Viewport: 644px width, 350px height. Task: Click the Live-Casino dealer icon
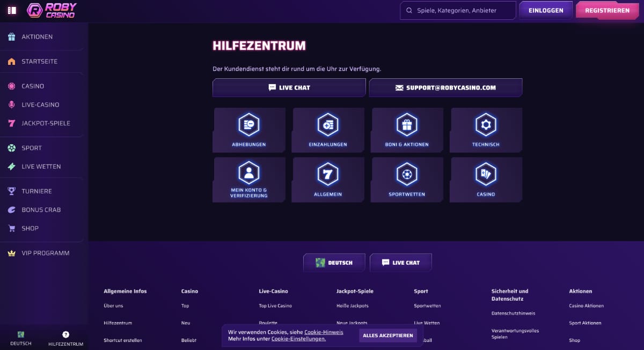[x=11, y=105]
